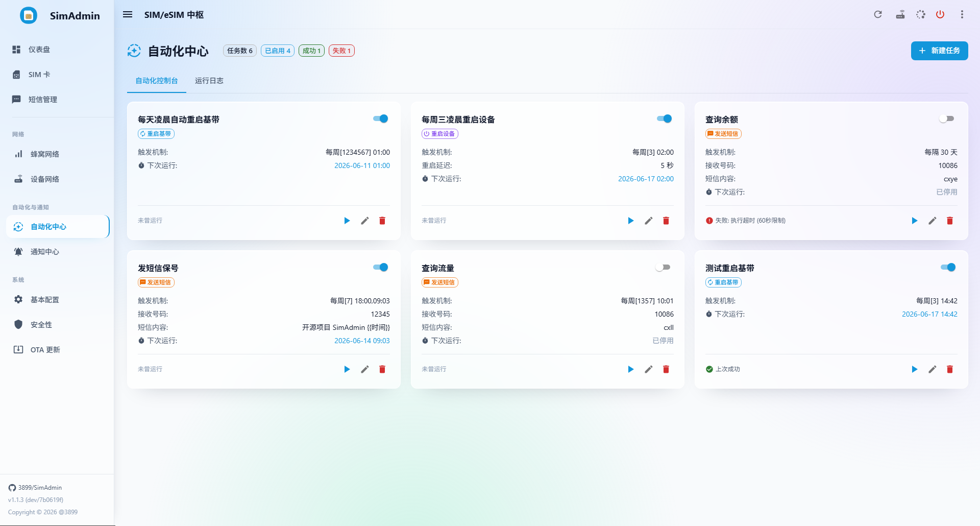Image resolution: width=980 pixels, height=526 pixels.
Task: Delete the 每天凌晨自动重启基带 task
Action: click(x=382, y=221)
